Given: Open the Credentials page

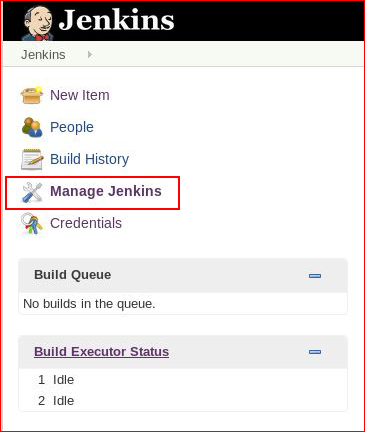Looking at the screenshot, I should click(86, 223).
